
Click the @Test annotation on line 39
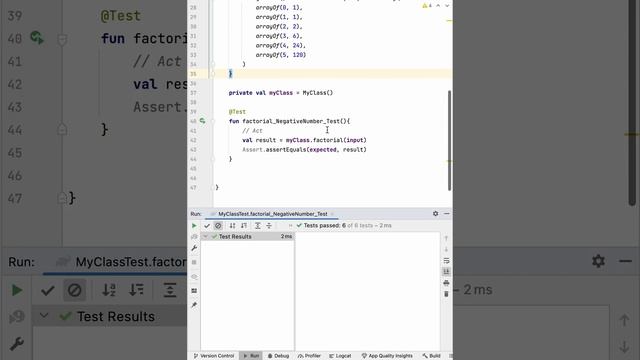pyautogui.click(x=237, y=111)
